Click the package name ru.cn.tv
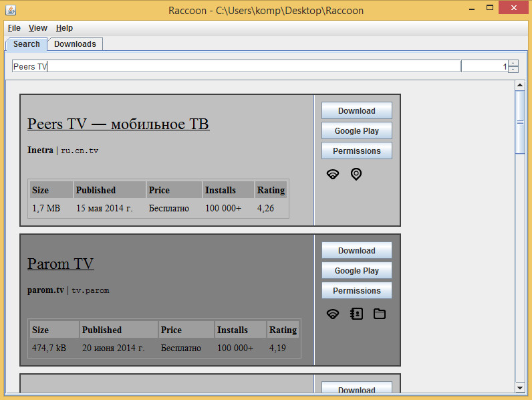The image size is (532, 400). point(80,151)
